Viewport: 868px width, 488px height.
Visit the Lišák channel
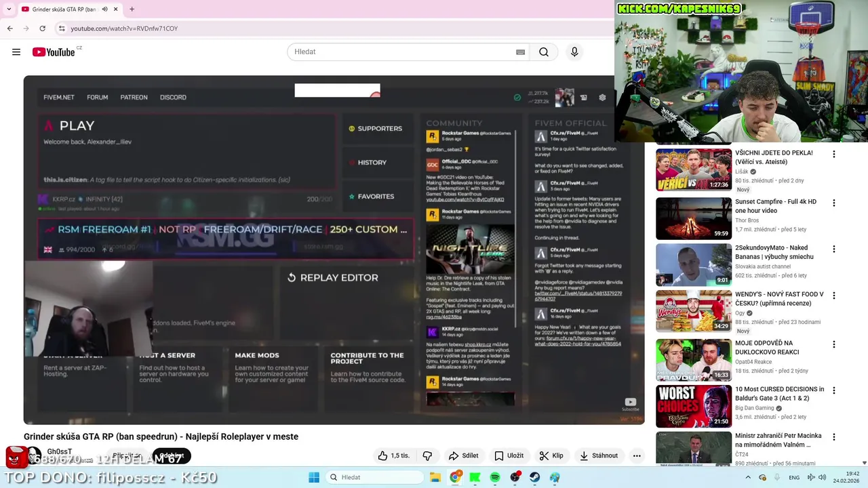click(742, 172)
